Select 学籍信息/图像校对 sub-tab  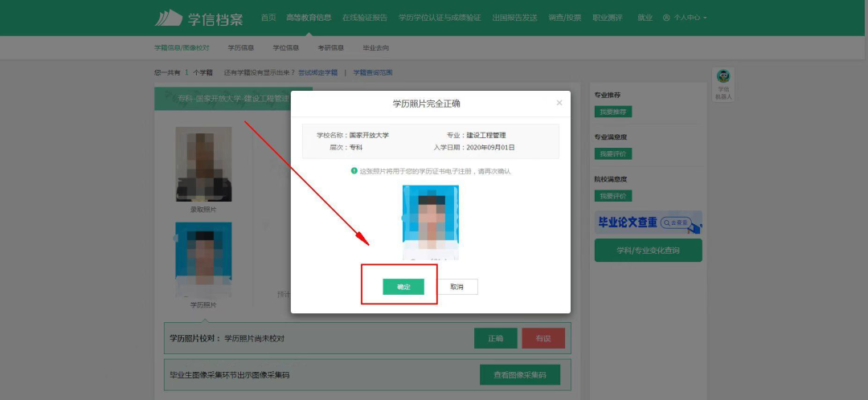(182, 48)
